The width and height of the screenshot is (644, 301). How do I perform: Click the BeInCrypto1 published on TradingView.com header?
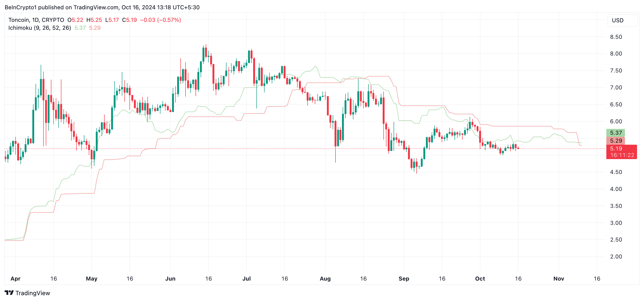coord(102,7)
